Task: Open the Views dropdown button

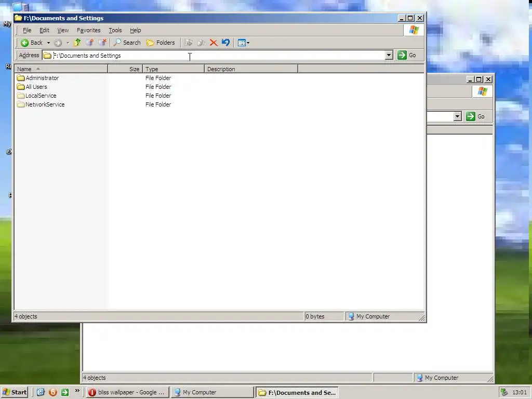Action: point(243,43)
